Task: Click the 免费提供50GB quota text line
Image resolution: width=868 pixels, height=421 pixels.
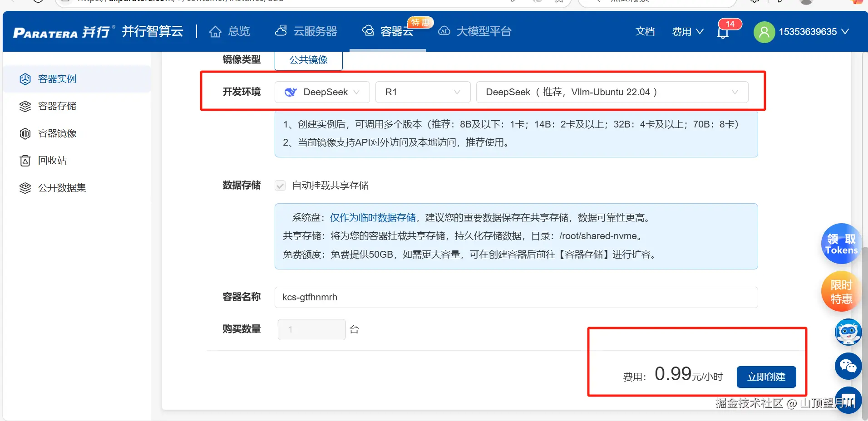Action: tap(470, 255)
